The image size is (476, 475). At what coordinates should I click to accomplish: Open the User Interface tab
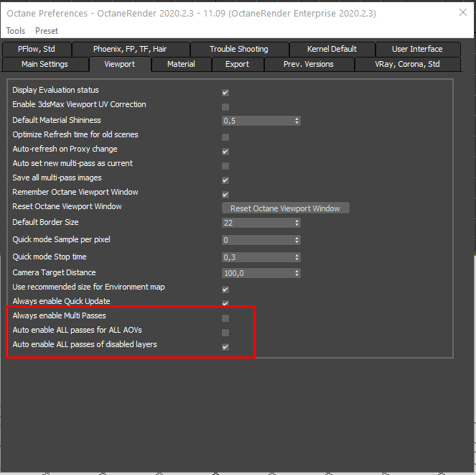(x=417, y=49)
